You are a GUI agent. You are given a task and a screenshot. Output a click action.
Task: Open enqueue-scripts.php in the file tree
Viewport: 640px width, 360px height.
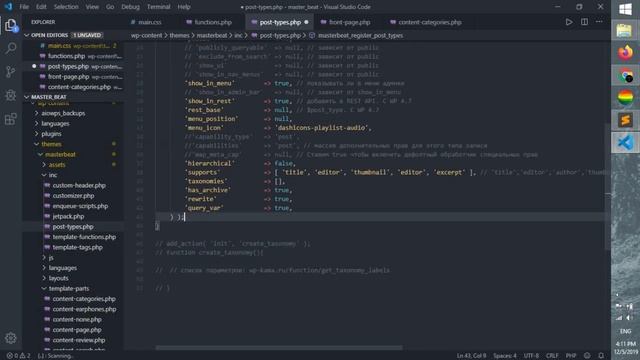coord(80,206)
